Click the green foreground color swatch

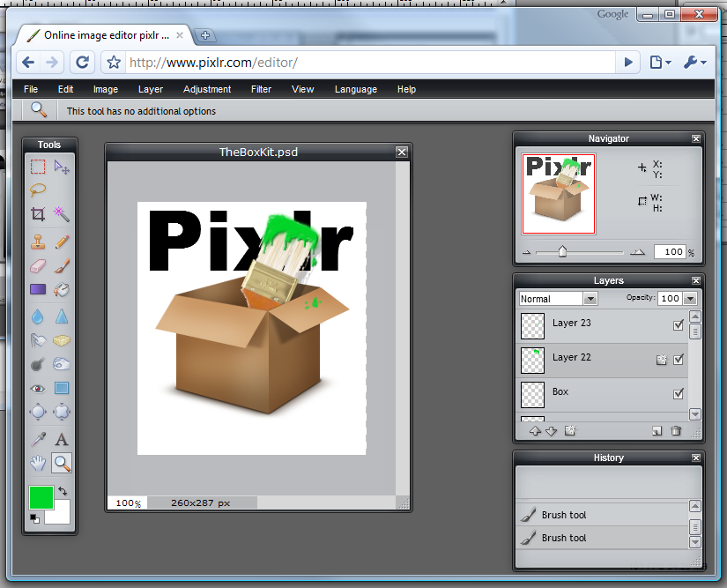click(x=41, y=496)
